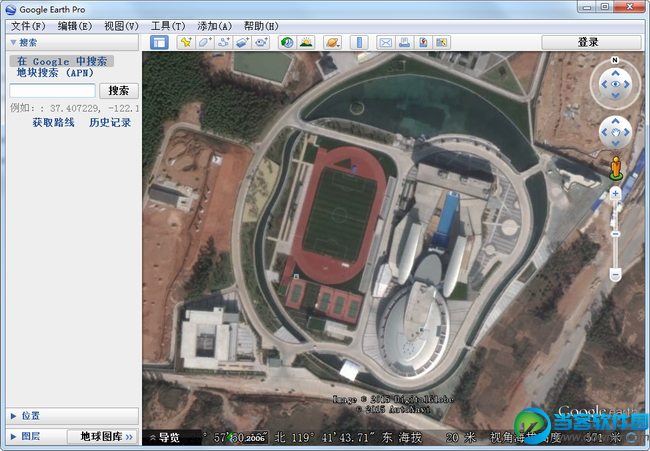This screenshot has height=451, width=650.
Task: Add a polygon from the toolbar
Action: [205, 42]
